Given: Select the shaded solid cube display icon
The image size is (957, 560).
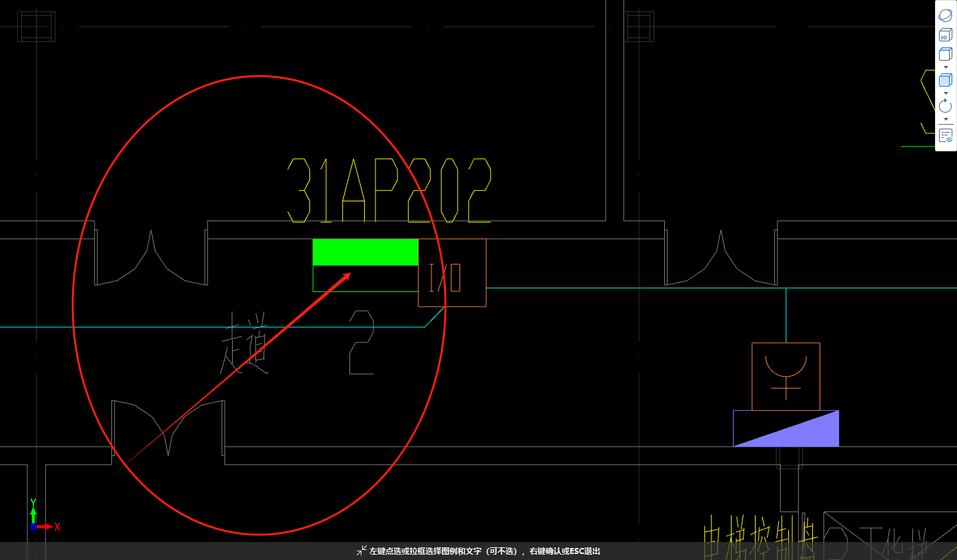Looking at the screenshot, I should point(945,80).
